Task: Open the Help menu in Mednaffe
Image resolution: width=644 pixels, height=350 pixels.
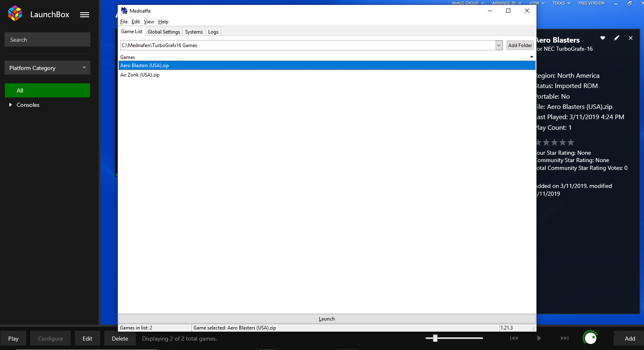Action: click(x=163, y=22)
